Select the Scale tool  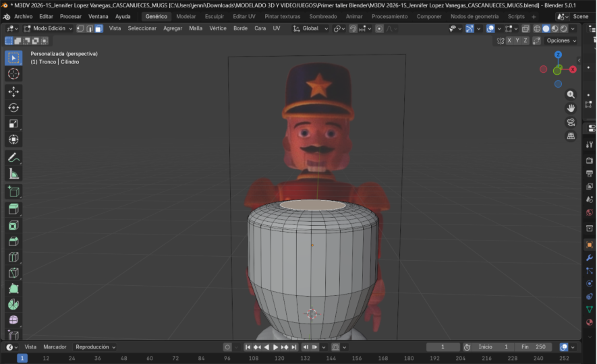[13, 123]
